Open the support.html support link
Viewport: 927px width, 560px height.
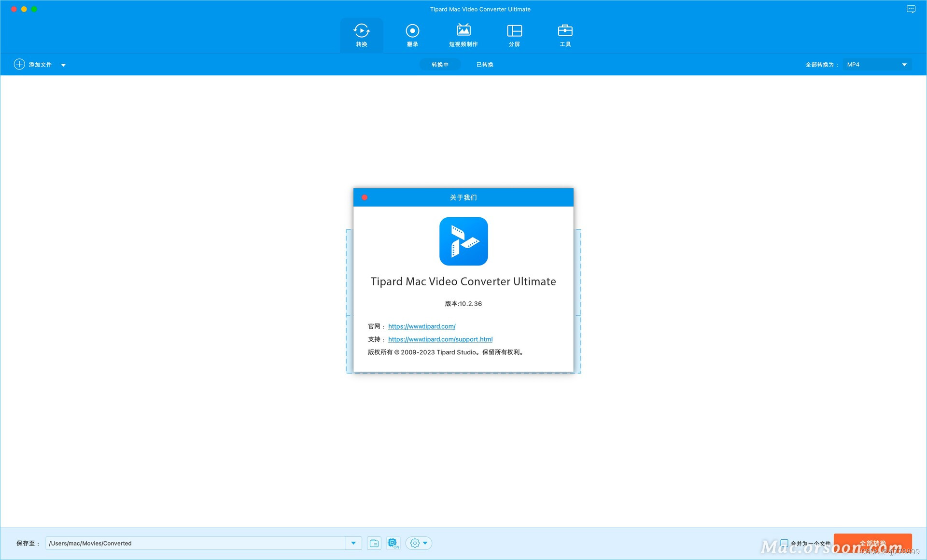(440, 339)
